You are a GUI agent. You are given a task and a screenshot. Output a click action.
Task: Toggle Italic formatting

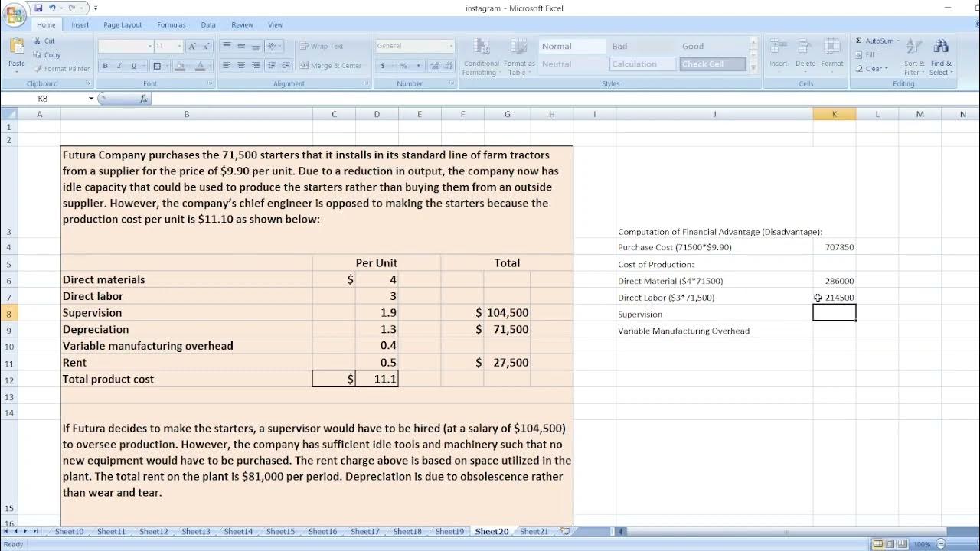pos(119,66)
